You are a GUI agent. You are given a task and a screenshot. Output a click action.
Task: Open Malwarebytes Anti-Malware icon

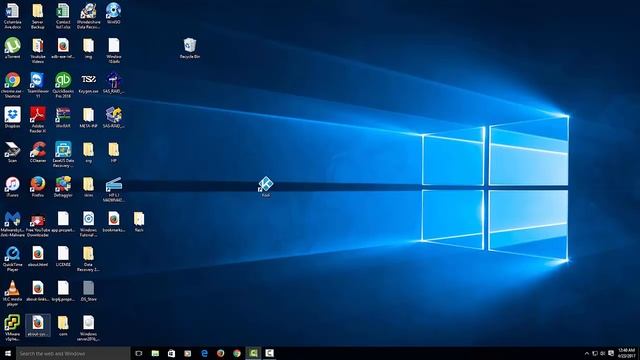click(x=13, y=224)
